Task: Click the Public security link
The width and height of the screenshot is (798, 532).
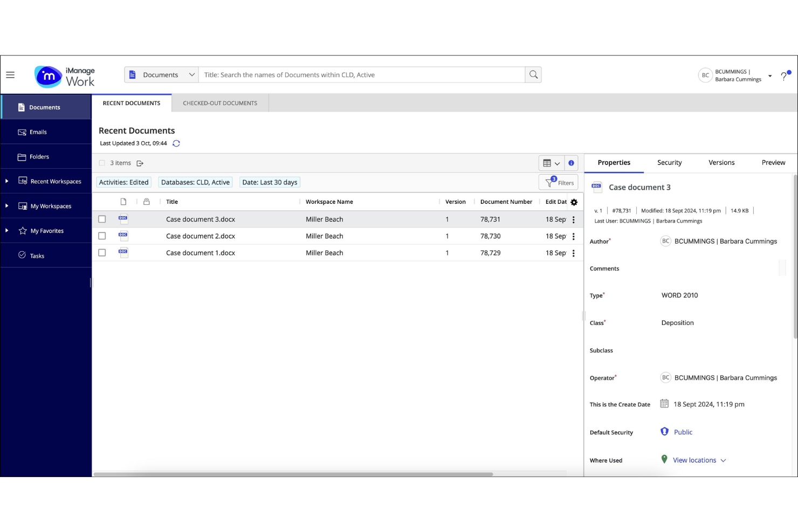Action: 683,432
